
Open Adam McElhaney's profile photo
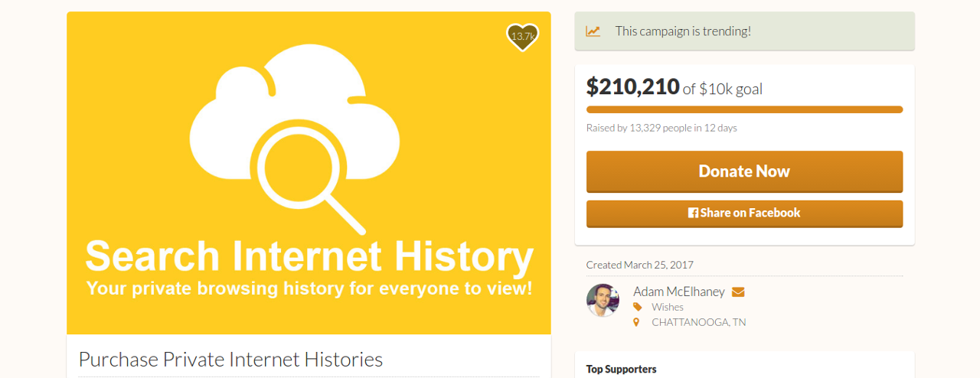603,300
